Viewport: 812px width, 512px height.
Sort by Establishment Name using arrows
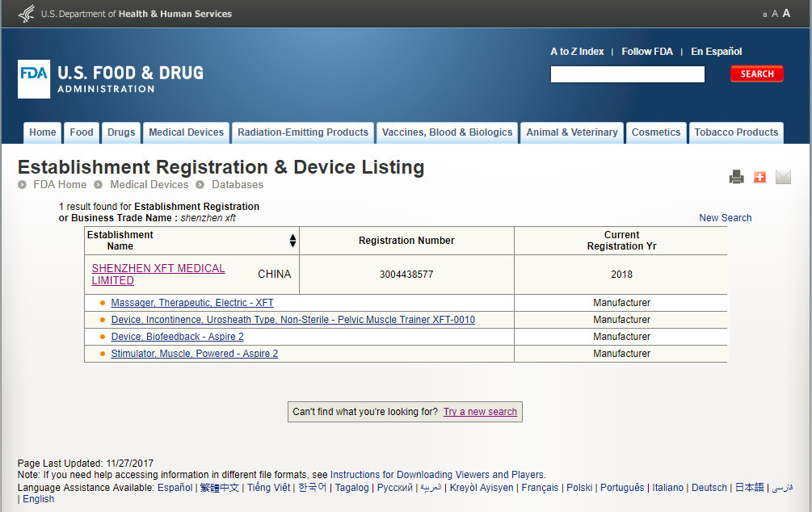(292, 241)
